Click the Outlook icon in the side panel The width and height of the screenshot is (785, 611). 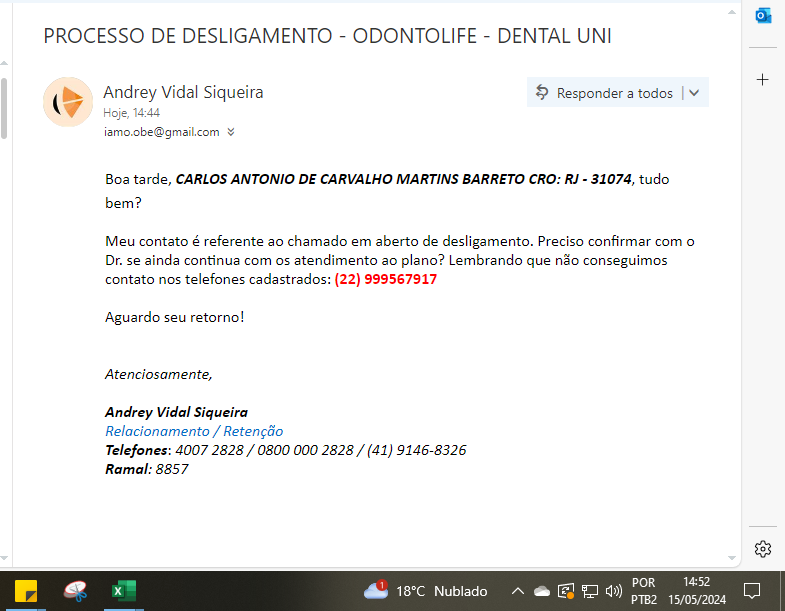762,16
